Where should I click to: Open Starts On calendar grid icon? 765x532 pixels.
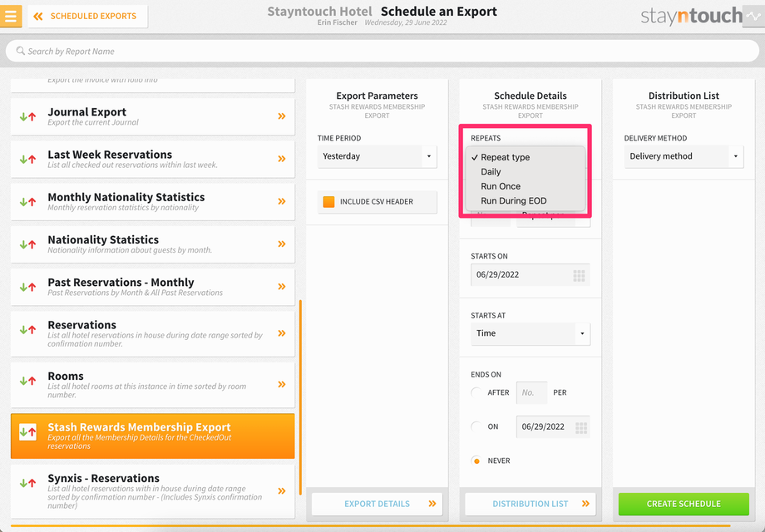point(579,275)
